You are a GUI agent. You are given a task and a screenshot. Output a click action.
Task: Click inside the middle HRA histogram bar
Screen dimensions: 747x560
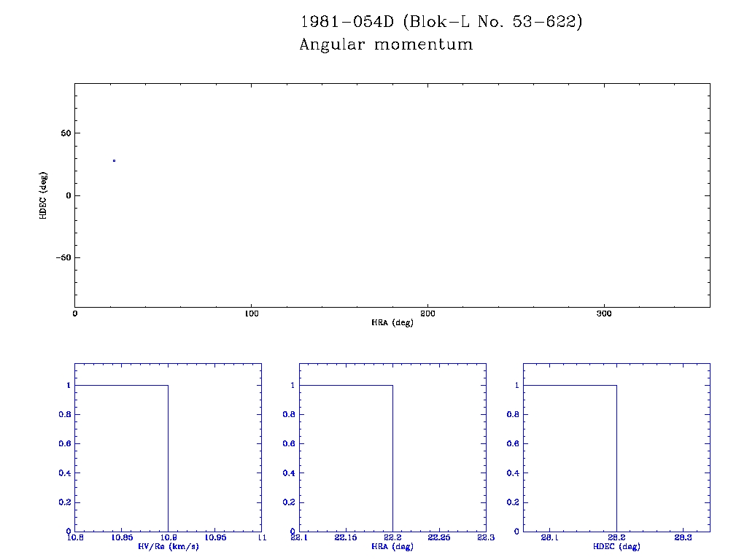(x=346, y=458)
